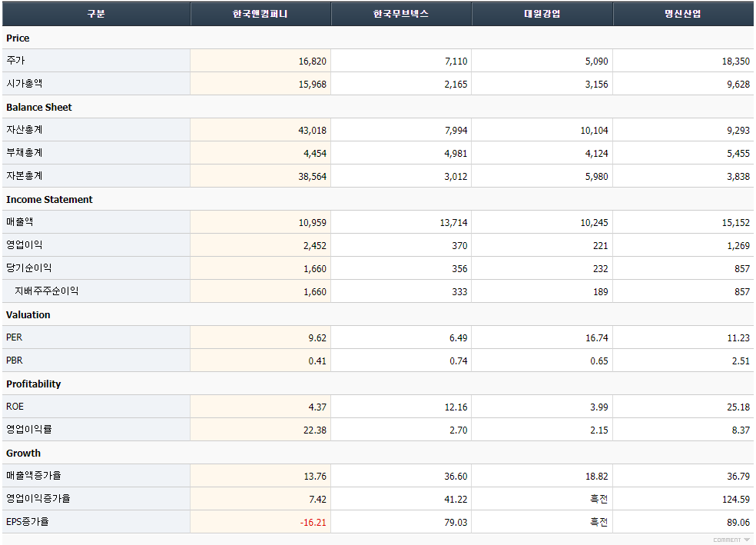Click the PER row label

click(14, 337)
